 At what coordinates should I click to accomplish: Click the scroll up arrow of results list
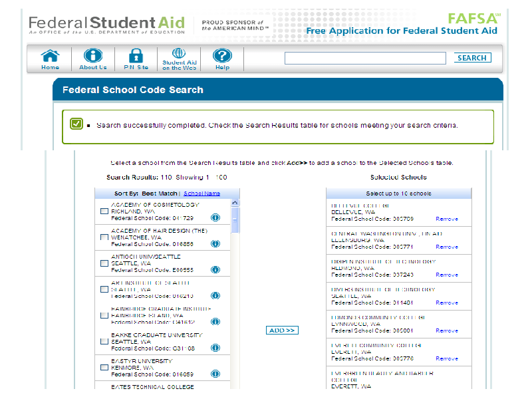pos(235,203)
